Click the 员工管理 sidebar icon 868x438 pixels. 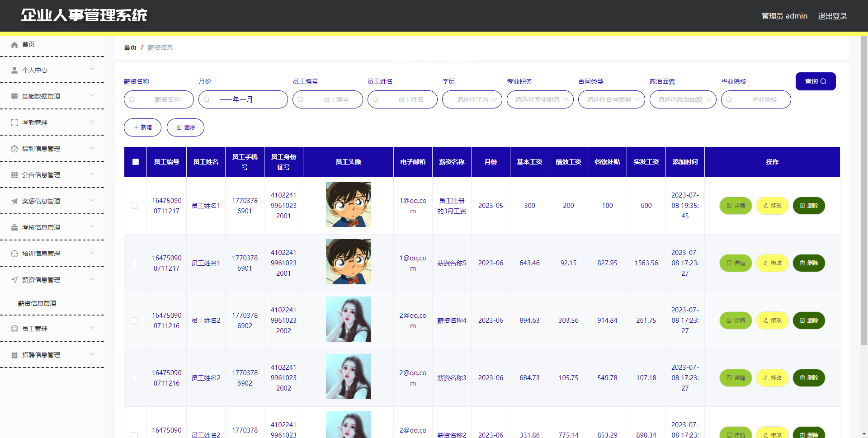(14, 329)
